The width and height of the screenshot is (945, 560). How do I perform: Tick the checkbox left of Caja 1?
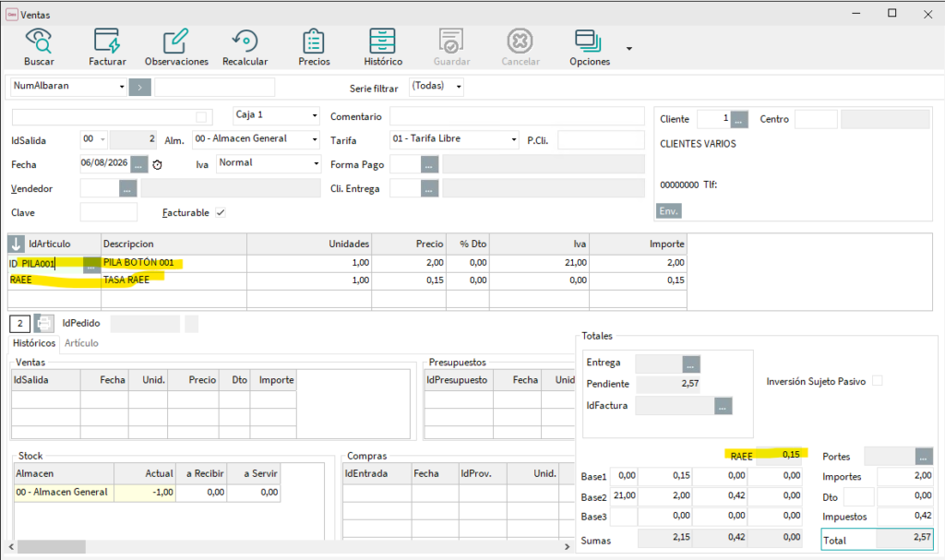point(201,117)
